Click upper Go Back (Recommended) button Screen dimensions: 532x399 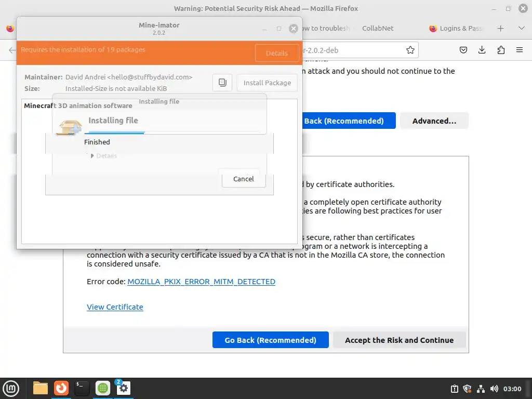point(349,121)
